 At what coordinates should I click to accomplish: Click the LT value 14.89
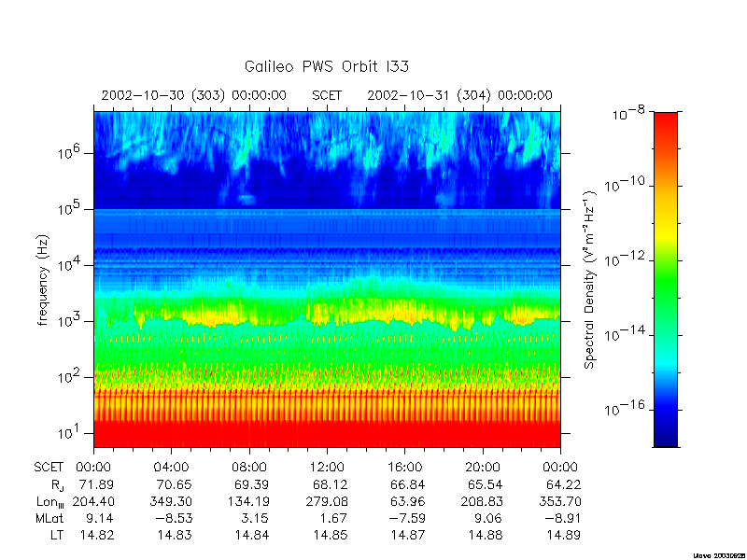[x=563, y=535]
